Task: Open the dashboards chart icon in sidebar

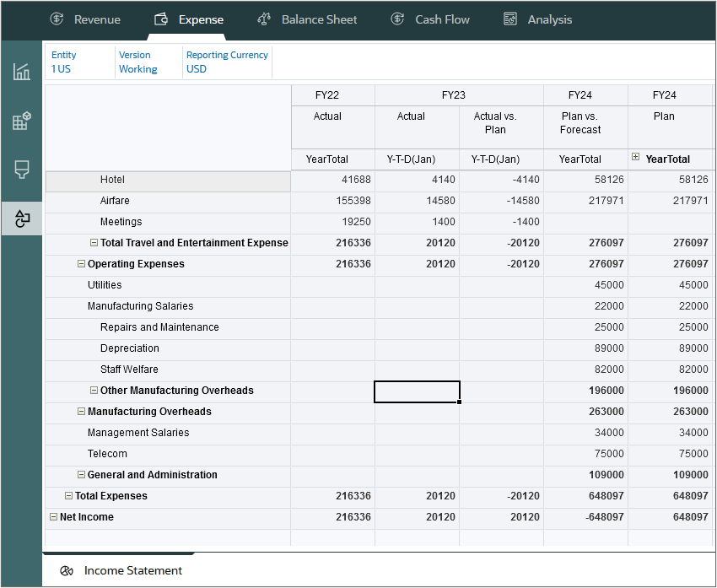Action: coord(21,72)
